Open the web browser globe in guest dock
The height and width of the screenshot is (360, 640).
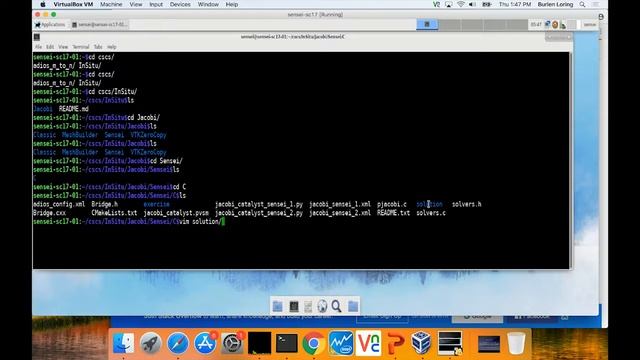tap(322, 306)
